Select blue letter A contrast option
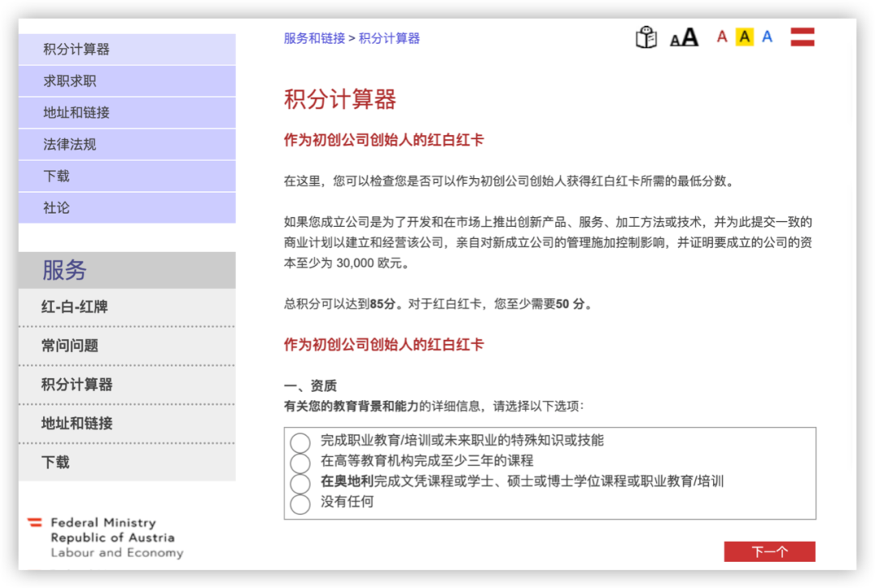The width and height of the screenshot is (875, 588). click(767, 36)
